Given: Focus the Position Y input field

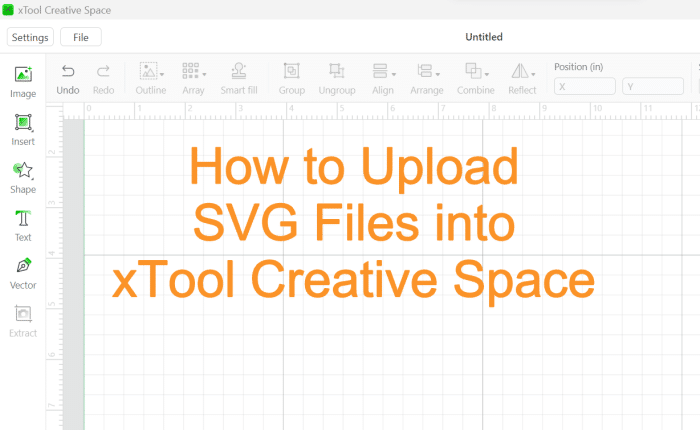Looking at the screenshot, I should point(653,87).
